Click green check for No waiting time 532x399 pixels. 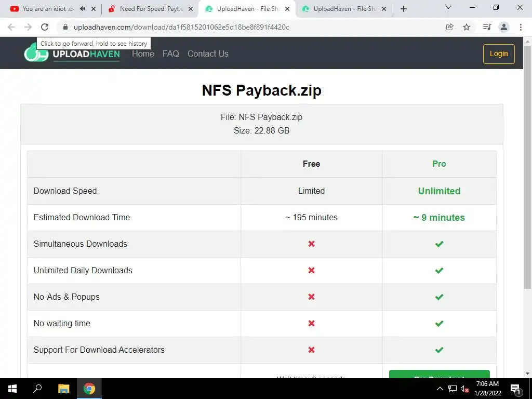pyautogui.click(x=439, y=323)
